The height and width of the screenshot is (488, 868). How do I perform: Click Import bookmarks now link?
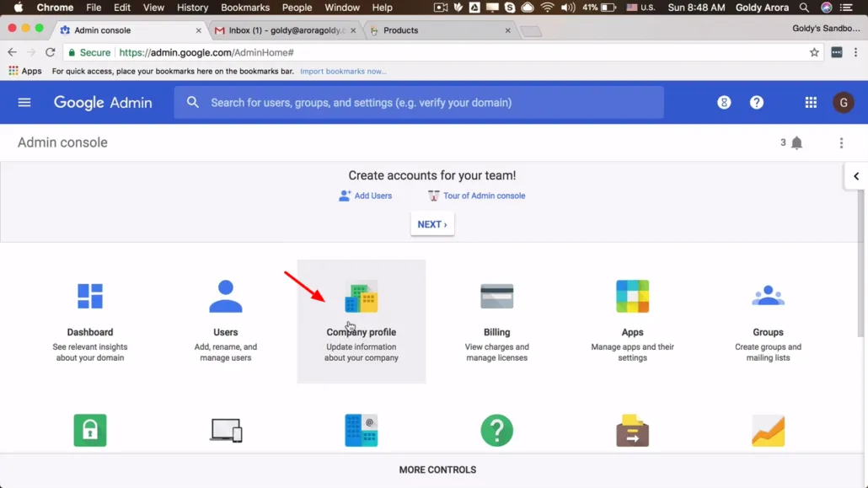coord(343,71)
